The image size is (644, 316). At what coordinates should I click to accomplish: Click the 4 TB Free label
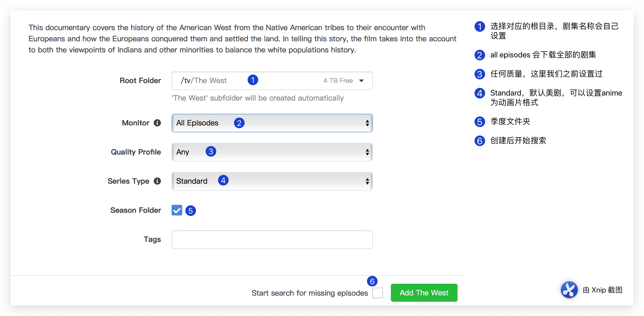[338, 81]
